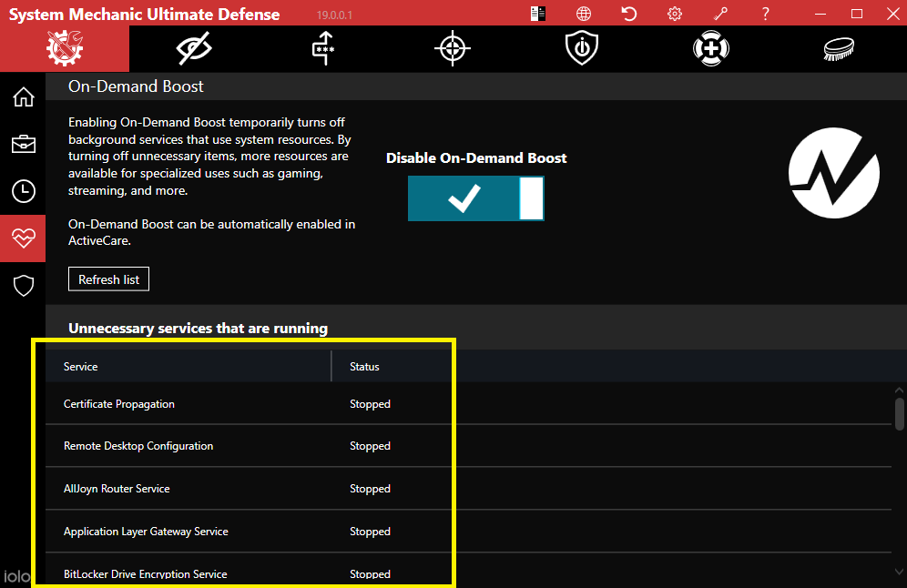Click the version number 19.0.0.1
The height and width of the screenshot is (588, 907).
334,15
